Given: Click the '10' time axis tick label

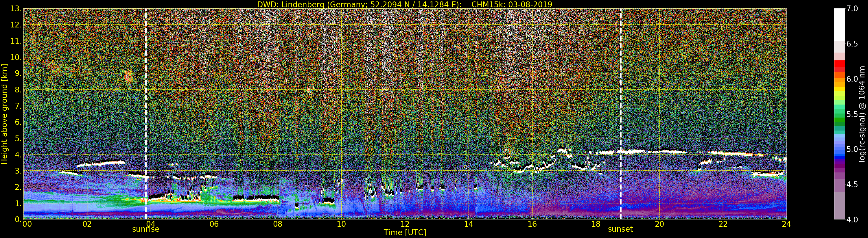Looking at the screenshot, I should click(x=341, y=224).
